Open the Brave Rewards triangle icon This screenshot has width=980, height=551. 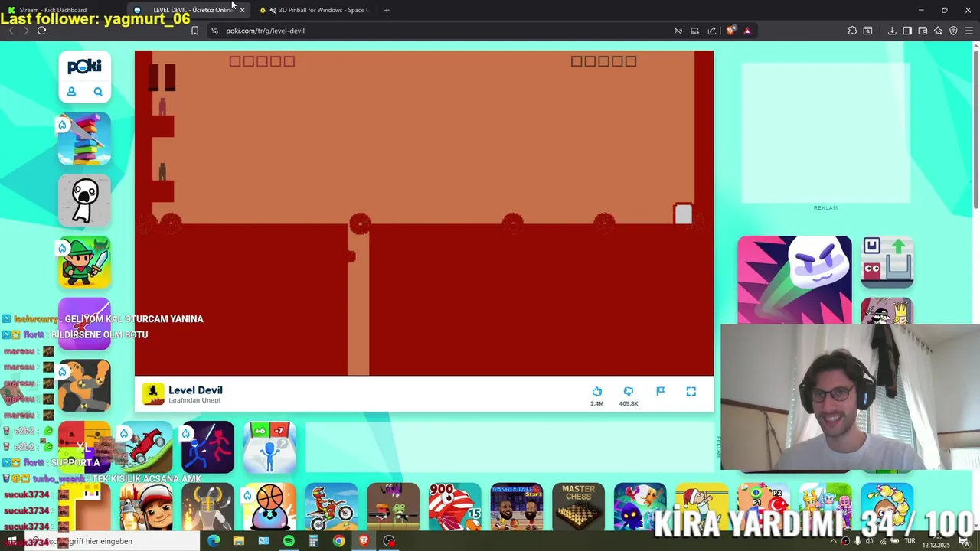coord(747,31)
